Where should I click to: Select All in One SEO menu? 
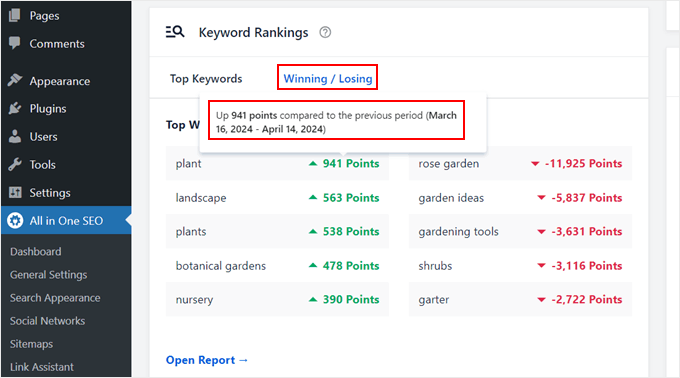pos(66,220)
